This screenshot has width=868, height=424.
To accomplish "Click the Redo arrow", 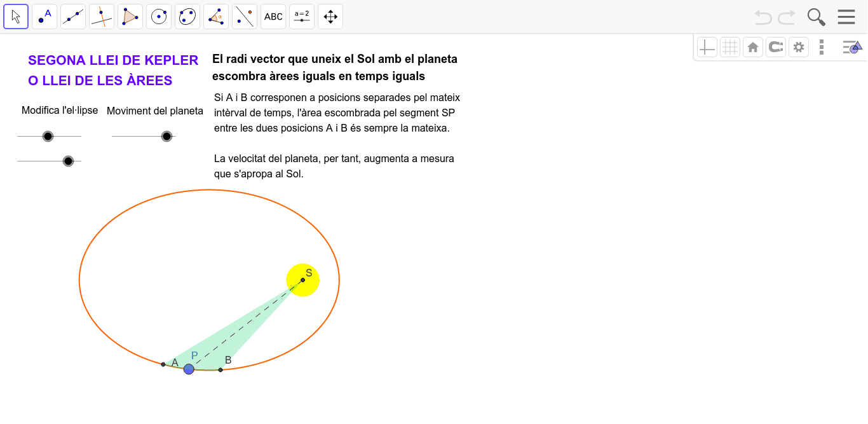I will (x=787, y=17).
